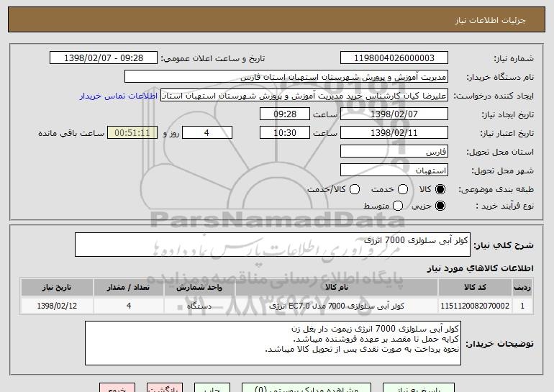554x392 pixels.
Task: Select the کالا/خدمت radio option
Action: pyautogui.click(x=355, y=189)
